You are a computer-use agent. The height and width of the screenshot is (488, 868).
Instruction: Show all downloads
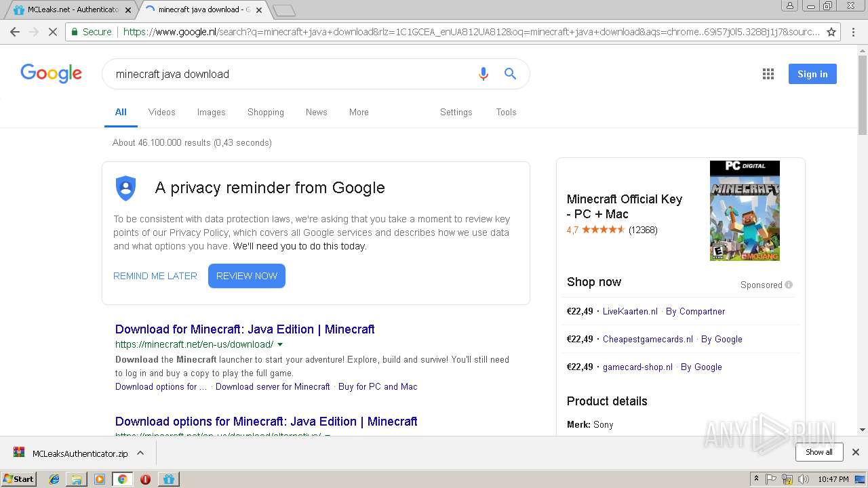[819, 452]
